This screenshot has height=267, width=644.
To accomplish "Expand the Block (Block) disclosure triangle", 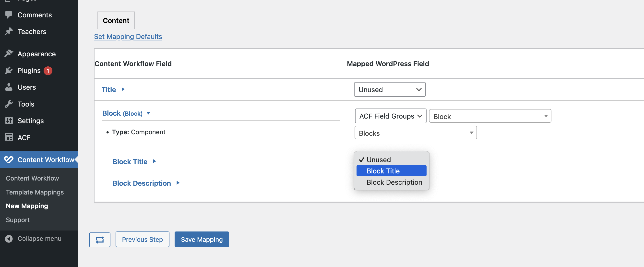I will [148, 113].
